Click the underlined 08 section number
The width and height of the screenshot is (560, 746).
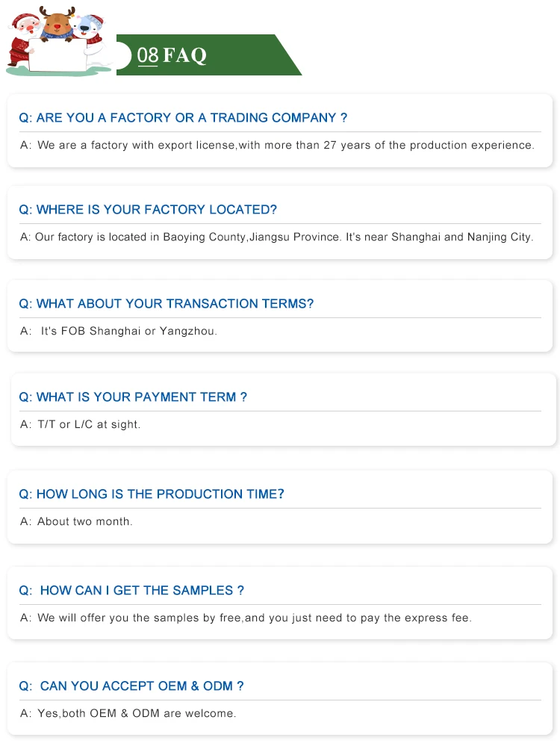click(148, 55)
